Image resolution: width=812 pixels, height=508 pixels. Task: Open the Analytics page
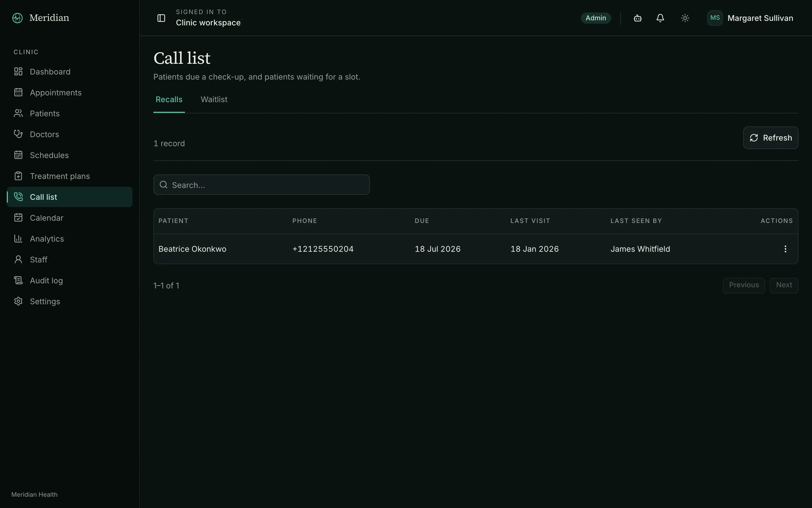click(69, 238)
